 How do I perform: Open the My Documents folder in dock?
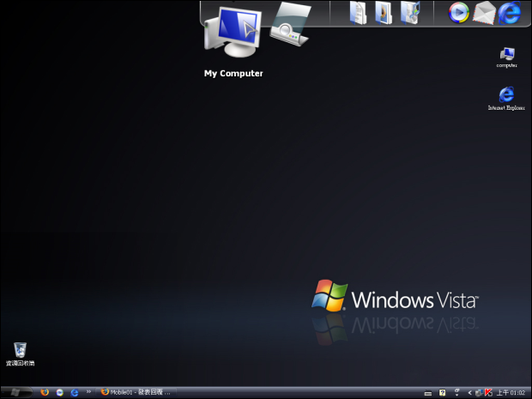point(359,13)
